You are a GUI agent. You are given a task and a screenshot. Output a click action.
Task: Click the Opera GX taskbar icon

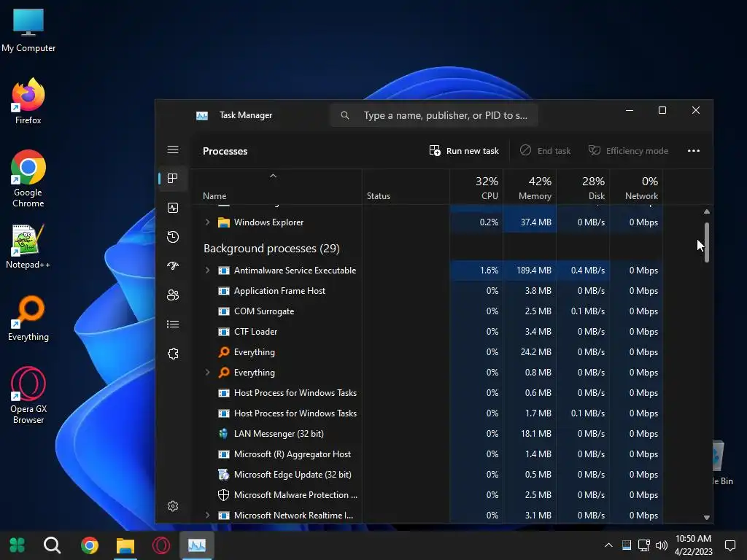tap(161, 545)
